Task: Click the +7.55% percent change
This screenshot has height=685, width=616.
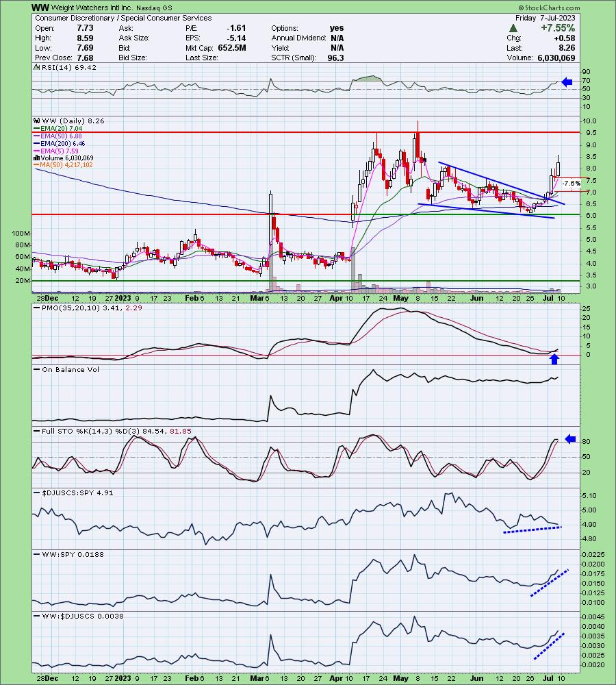Action: pos(558,28)
